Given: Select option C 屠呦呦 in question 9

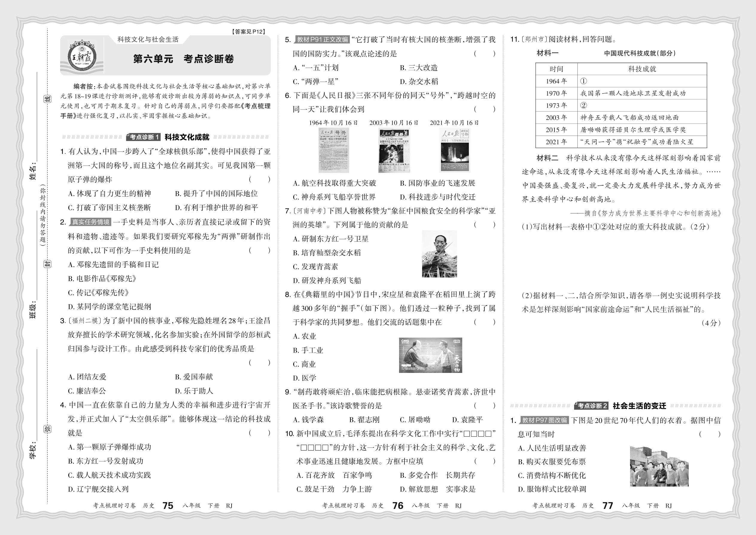Looking at the screenshot, I should coord(415,420).
